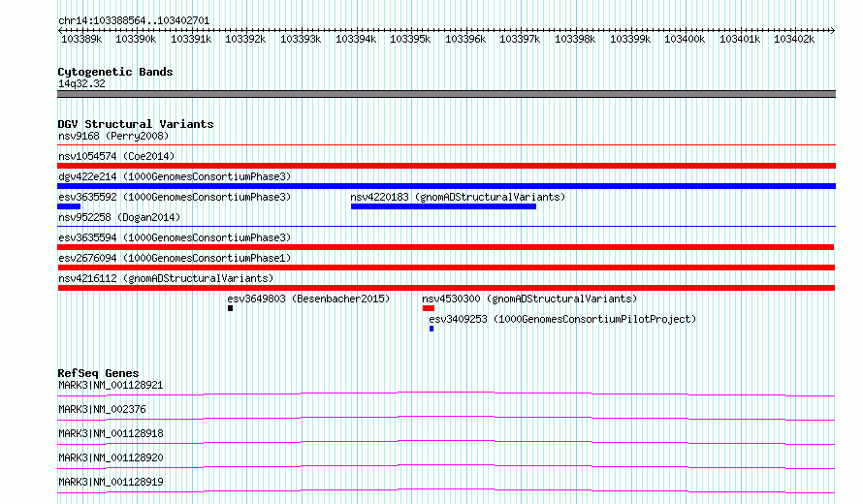Select the esv3635592 (1000GenomesConsortiumPhase3) label
Image resolution: width=863 pixels, height=504 pixels.
click(x=175, y=197)
